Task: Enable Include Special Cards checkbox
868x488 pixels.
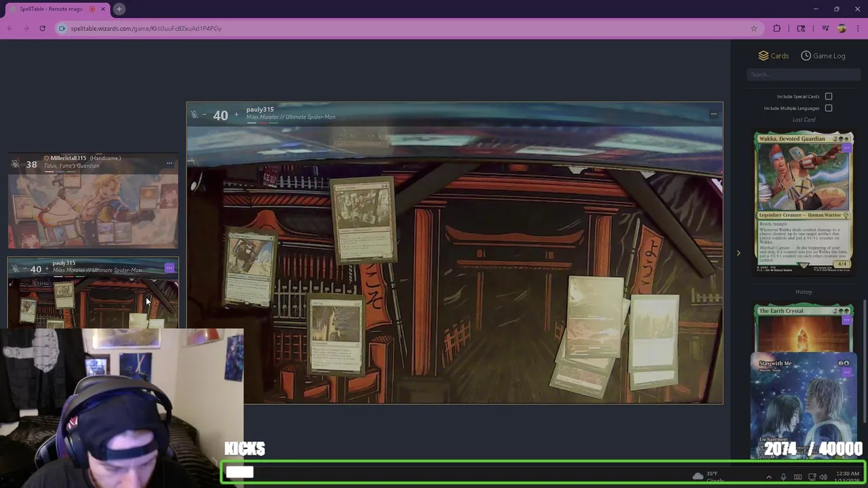Action: click(829, 96)
